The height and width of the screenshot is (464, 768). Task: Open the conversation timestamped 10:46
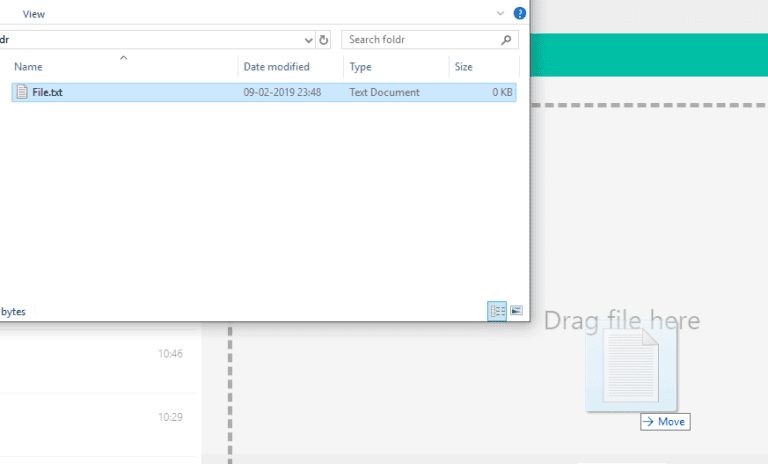(100, 353)
